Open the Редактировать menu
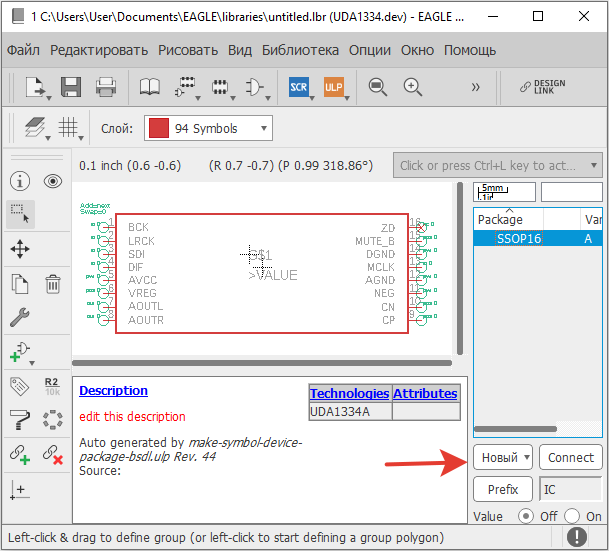The height and width of the screenshot is (551, 609). (99, 50)
